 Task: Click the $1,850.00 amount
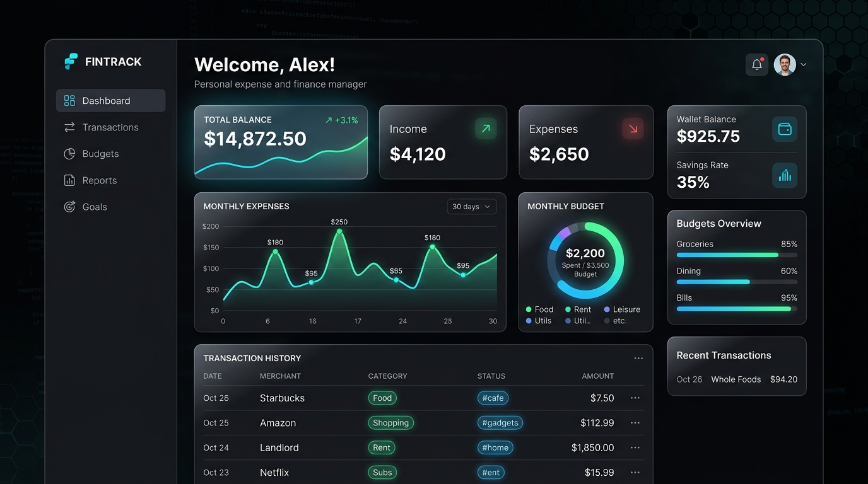tap(593, 447)
